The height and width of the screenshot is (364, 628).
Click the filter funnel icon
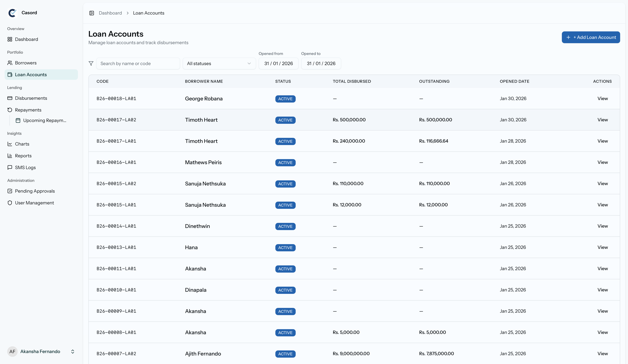pyautogui.click(x=91, y=63)
